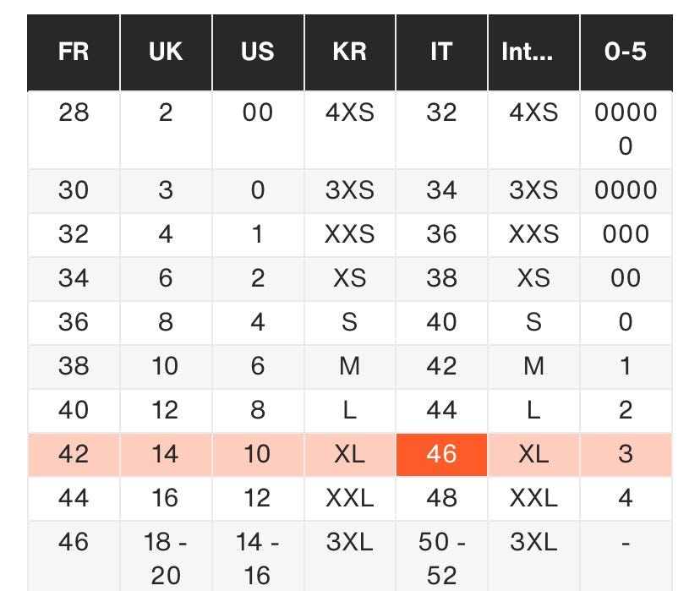Select the US column header
This screenshot has width=700, height=591.
pyautogui.click(x=258, y=52)
